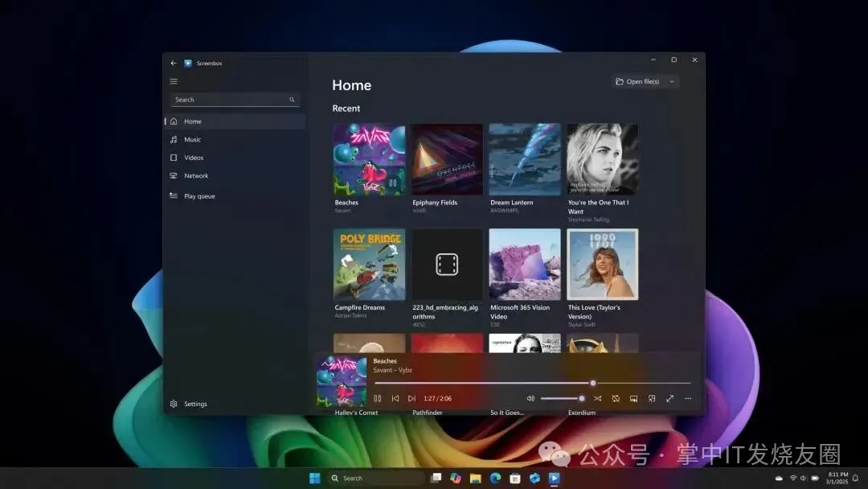Screen dimensions: 868x489
Task: Click the cast to device icon
Action: click(x=634, y=398)
